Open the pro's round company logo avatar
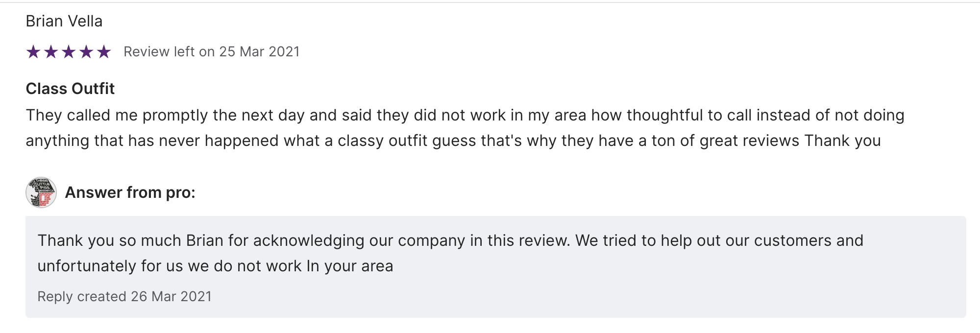980x333 pixels. [41, 192]
